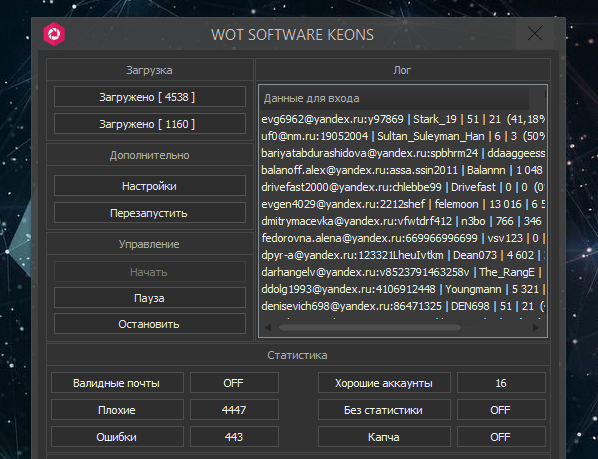
Task: Click the Управление section header
Action: pyautogui.click(x=150, y=244)
